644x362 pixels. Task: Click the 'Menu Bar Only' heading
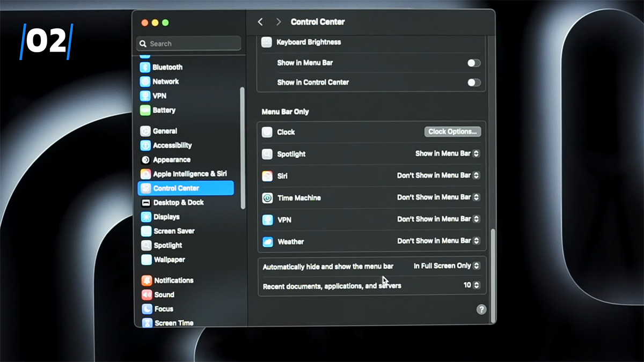(x=286, y=112)
